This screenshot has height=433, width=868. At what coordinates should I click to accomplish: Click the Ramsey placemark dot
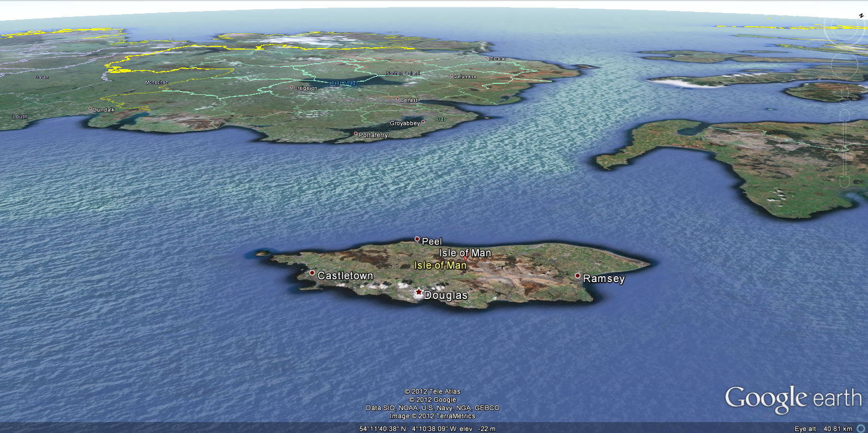[x=577, y=276]
